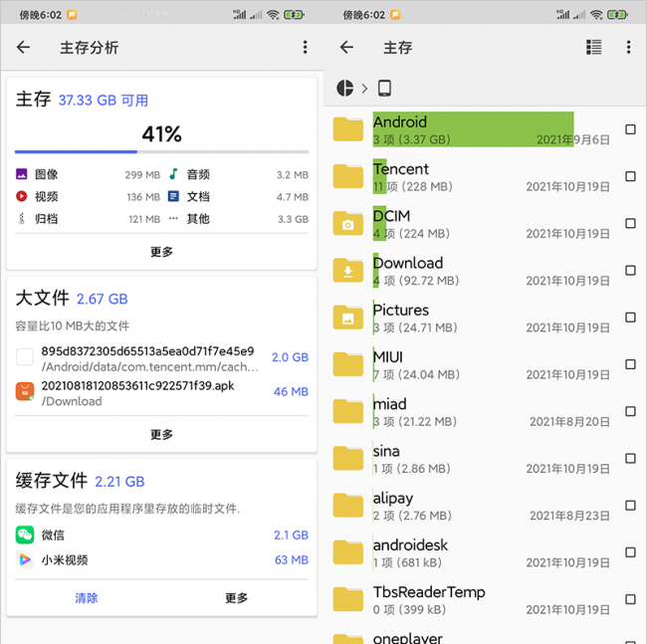Screen dimensions: 647x644
Task: Tap the 大文件 2.67 GB heading
Action: click(72, 298)
